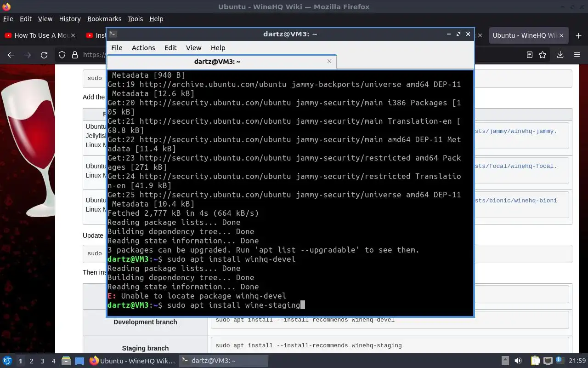
Task: Open terminal File menu
Action: point(117,48)
